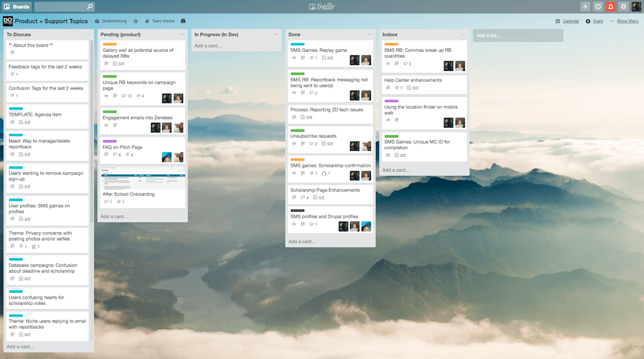Image resolution: width=644 pixels, height=359 pixels.
Task: Click the information icon in the header
Action: (x=597, y=7)
